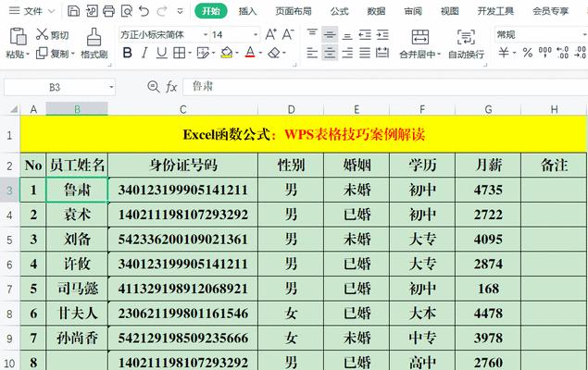Screen dimensions: 588x370
Task: Click the Redo arrow icon
Action: pos(162,11)
